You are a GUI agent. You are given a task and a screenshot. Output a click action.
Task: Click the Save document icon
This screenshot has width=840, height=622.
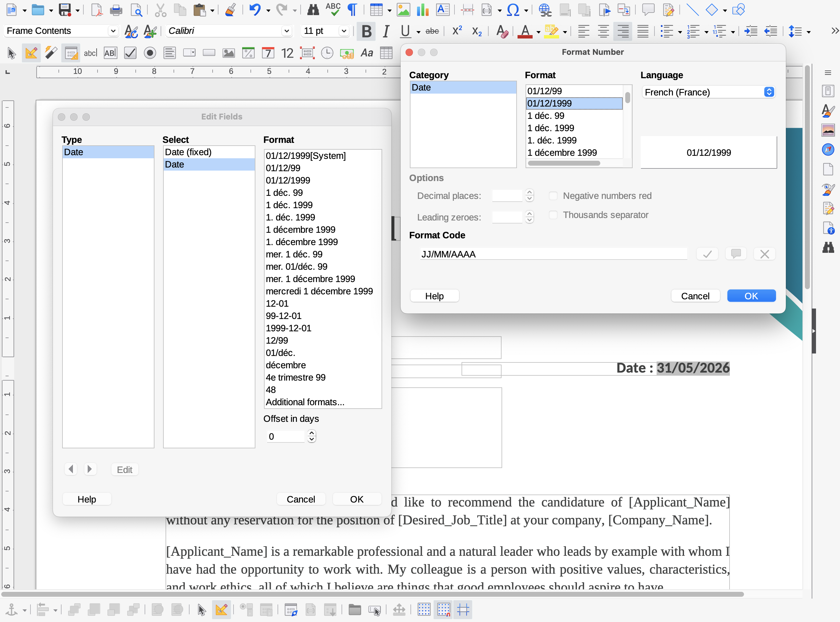click(65, 10)
